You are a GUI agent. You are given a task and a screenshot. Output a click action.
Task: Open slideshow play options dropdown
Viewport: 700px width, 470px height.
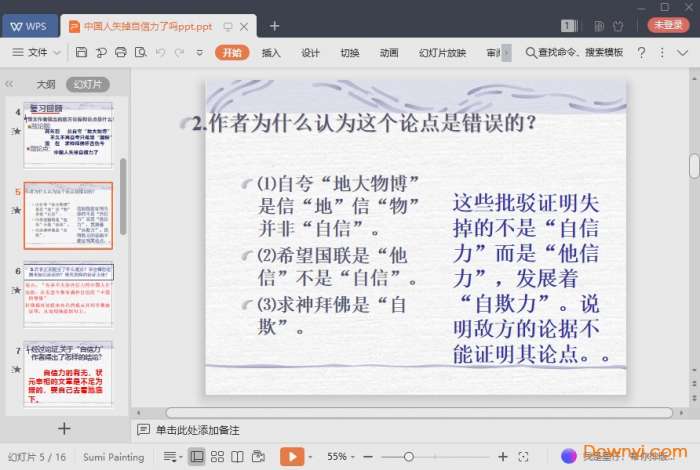click(310, 457)
